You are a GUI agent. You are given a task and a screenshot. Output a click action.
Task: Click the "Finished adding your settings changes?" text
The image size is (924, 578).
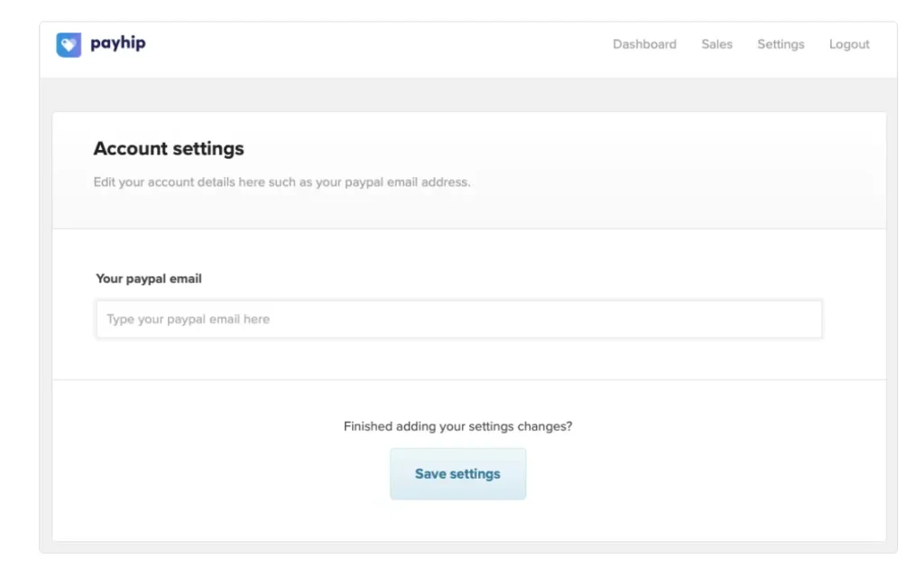click(457, 426)
